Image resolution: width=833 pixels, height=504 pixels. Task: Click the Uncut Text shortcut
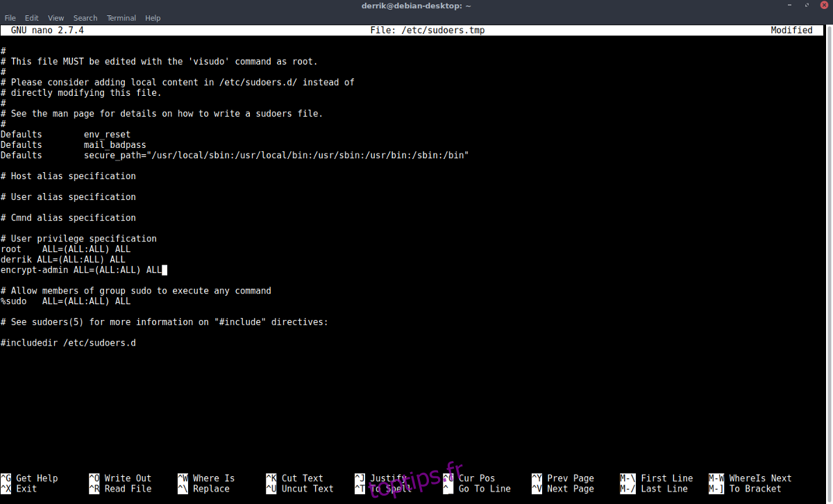(x=302, y=488)
